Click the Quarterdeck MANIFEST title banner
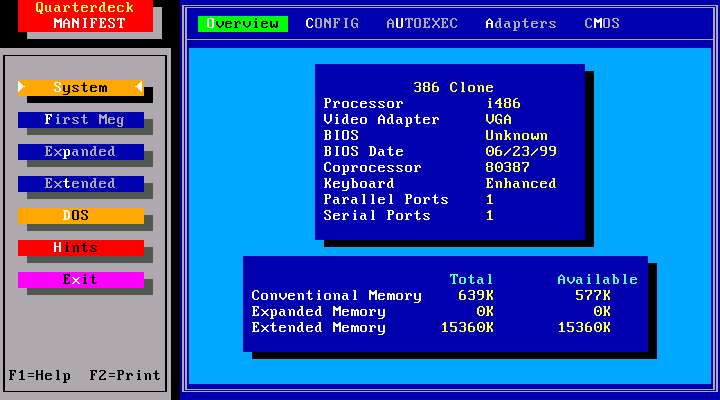Screen dimensions: 720x400 (x=85, y=16)
